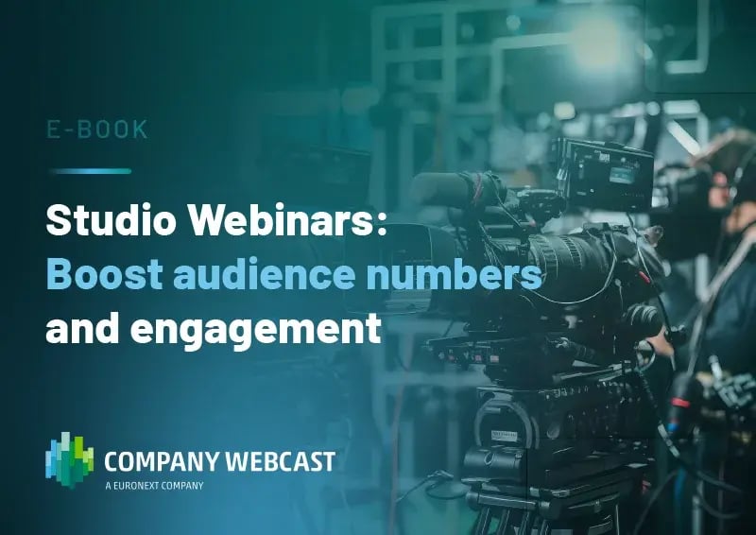Click the Company Webcast pixel logo icon

click(x=71, y=461)
